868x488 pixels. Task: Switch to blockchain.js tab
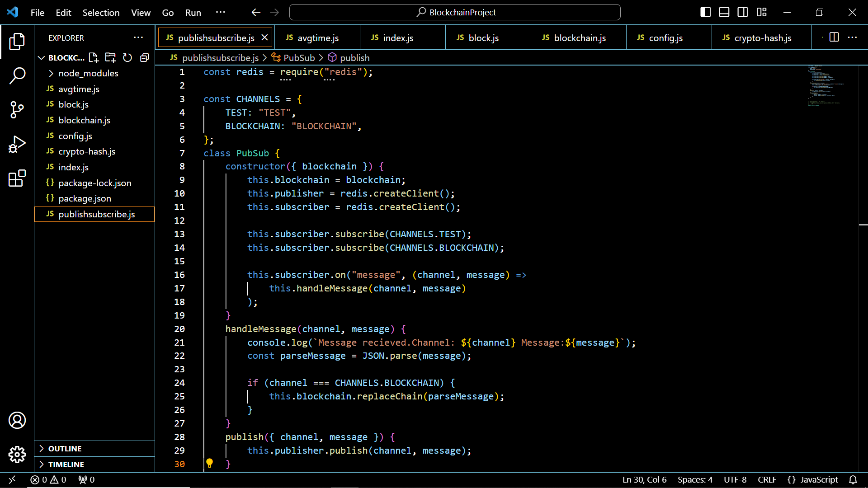pyautogui.click(x=580, y=38)
